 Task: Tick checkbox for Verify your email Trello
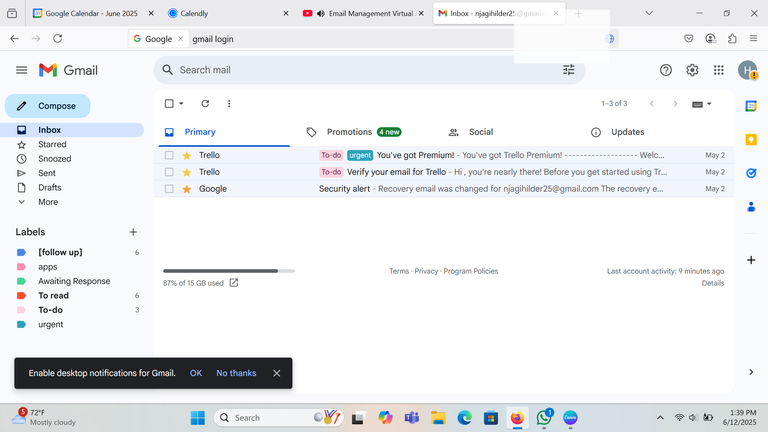[x=169, y=172]
